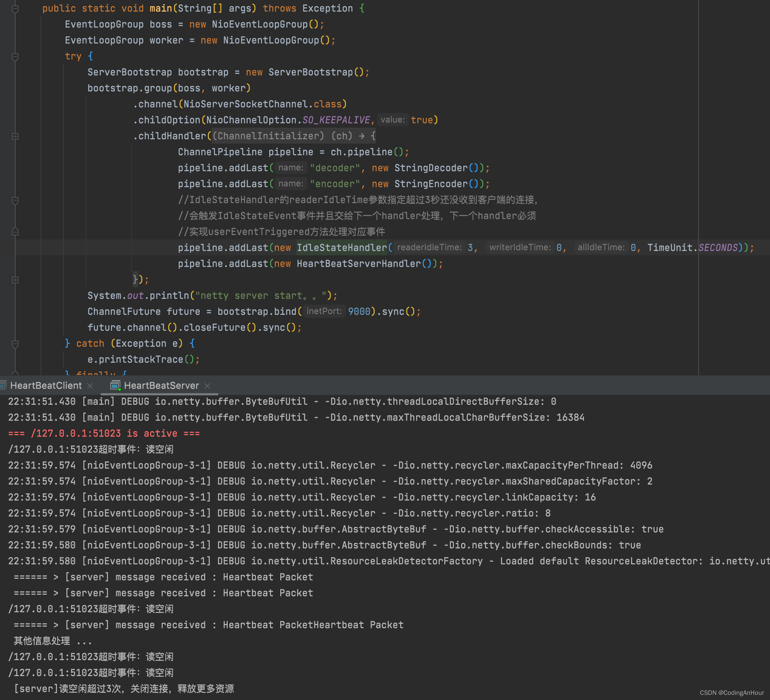Click the allIdleTime parameter hint
770x700 pixels.
pos(601,247)
